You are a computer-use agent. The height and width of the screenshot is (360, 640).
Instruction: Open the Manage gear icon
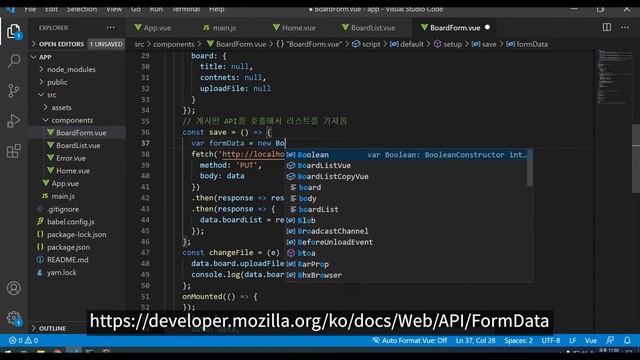(x=13, y=318)
